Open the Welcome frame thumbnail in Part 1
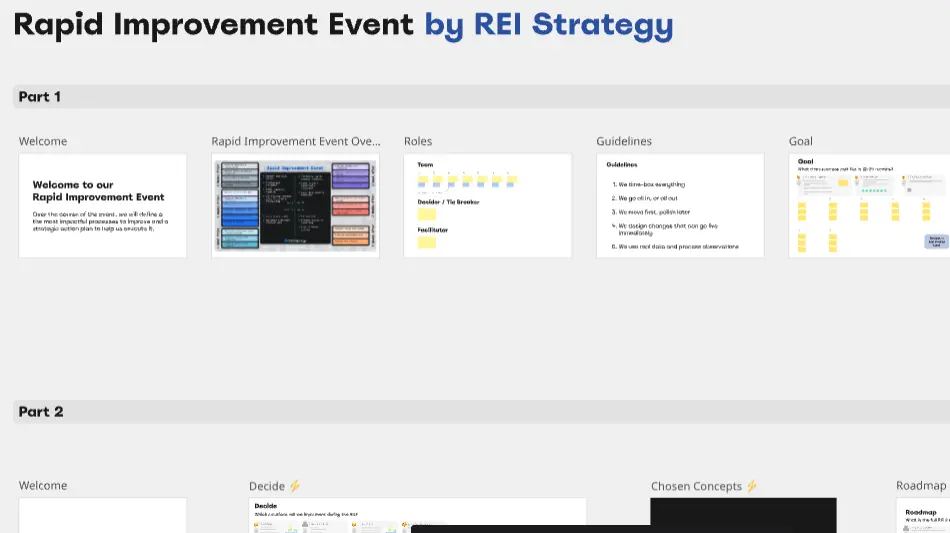Viewport: 950px width, 533px height. 102,205
